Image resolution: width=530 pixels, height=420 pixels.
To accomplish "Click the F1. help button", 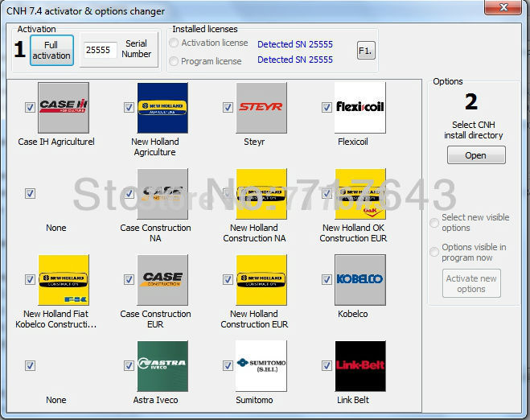I will pyautogui.click(x=366, y=51).
